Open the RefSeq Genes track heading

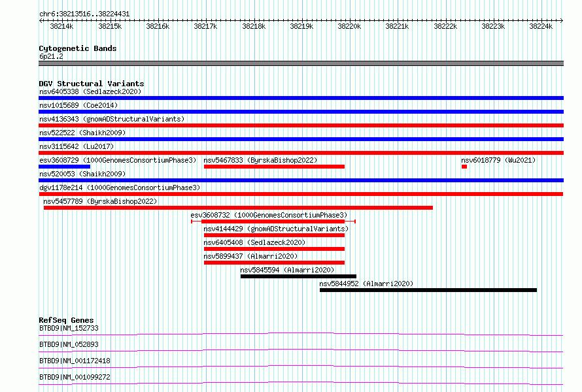tap(66, 320)
